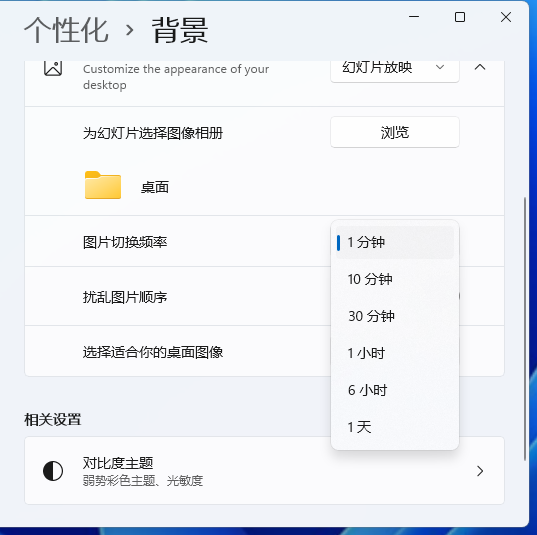Image resolution: width=537 pixels, height=535 pixels.
Task: Pick 30 分钟 from the dropdown list
Action: (x=395, y=316)
